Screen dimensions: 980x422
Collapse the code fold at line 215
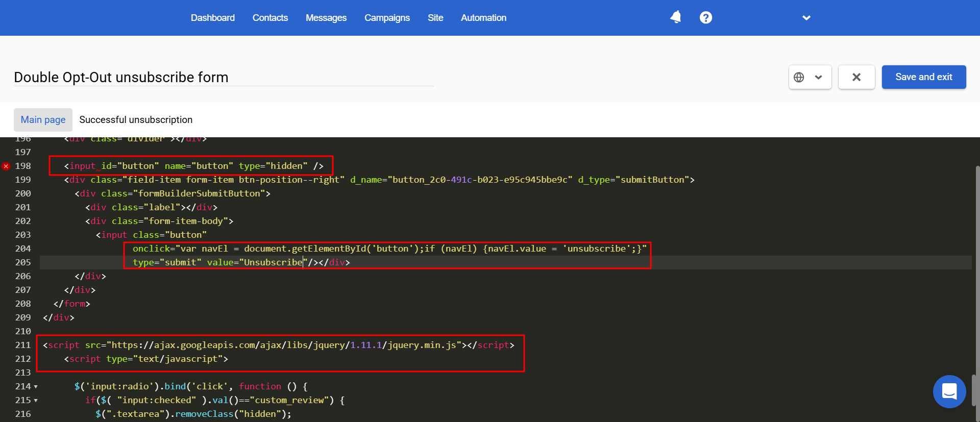(x=36, y=401)
